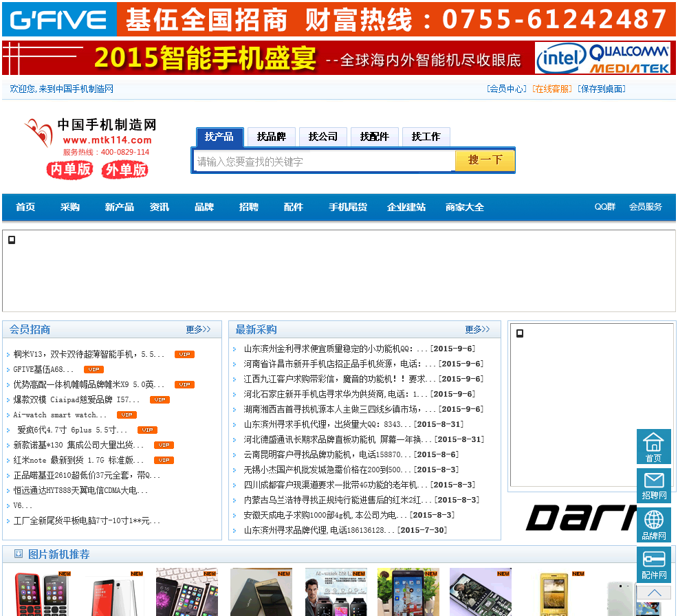Expand 更多>> in 最新采购 panel
The image size is (678, 616).
pos(477,329)
